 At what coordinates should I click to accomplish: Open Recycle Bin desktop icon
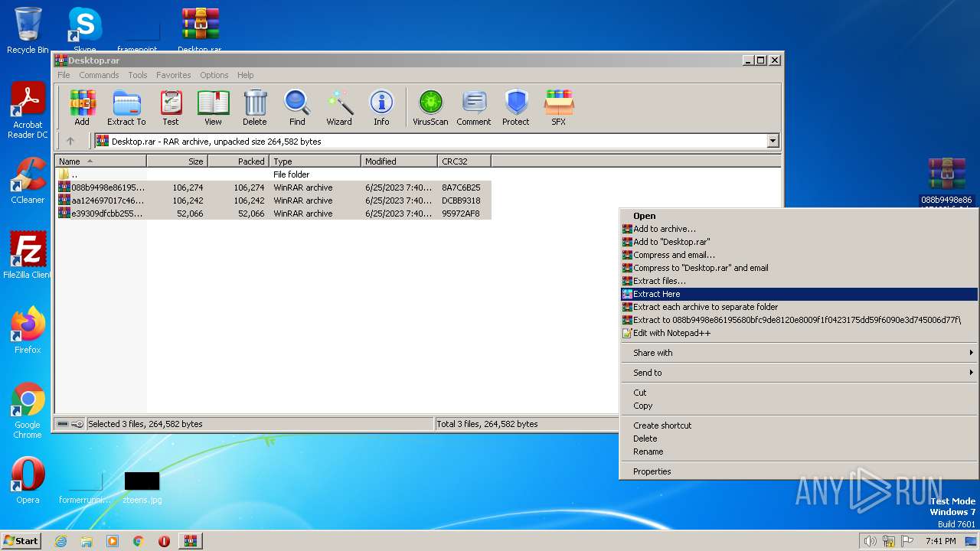tap(28, 31)
